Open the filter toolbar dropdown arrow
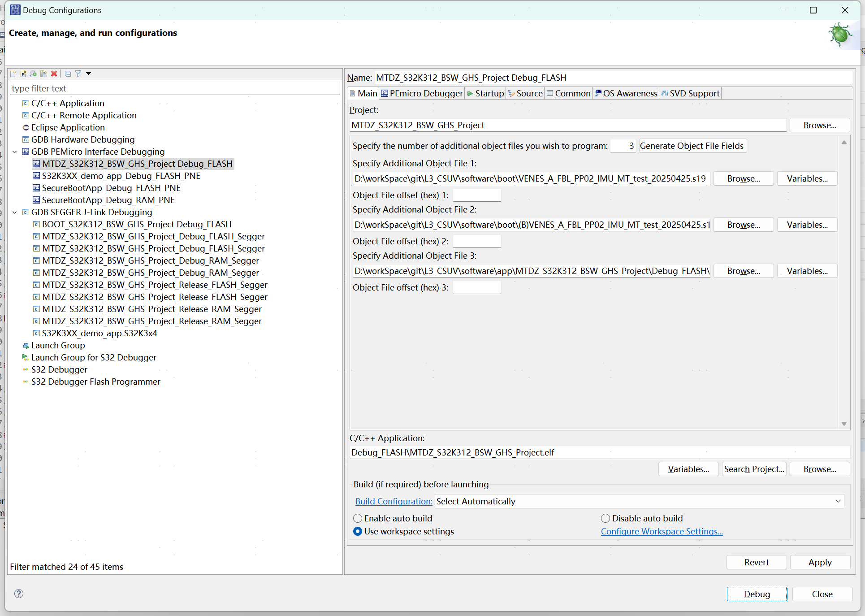865x616 pixels. click(89, 74)
